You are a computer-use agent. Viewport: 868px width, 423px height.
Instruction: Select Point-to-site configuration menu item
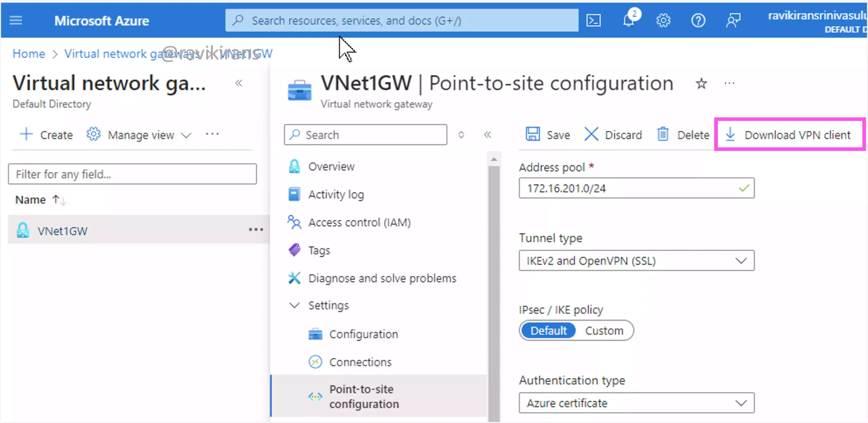(x=379, y=396)
